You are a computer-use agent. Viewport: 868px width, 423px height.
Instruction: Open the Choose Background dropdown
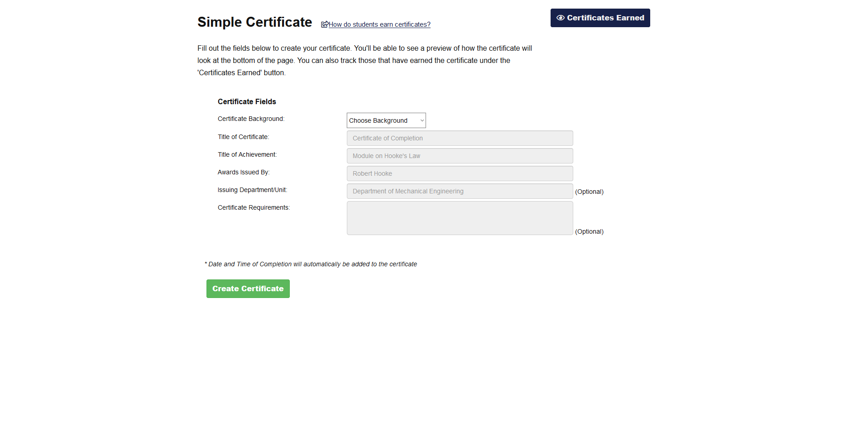click(x=385, y=120)
